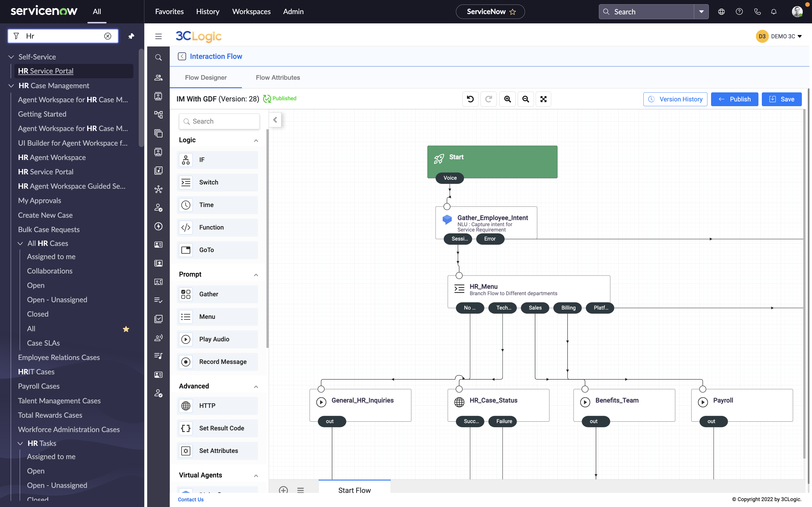Click the HTTP icon in Advanced section
The height and width of the screenshot is (507, 812).
[186, 406]
